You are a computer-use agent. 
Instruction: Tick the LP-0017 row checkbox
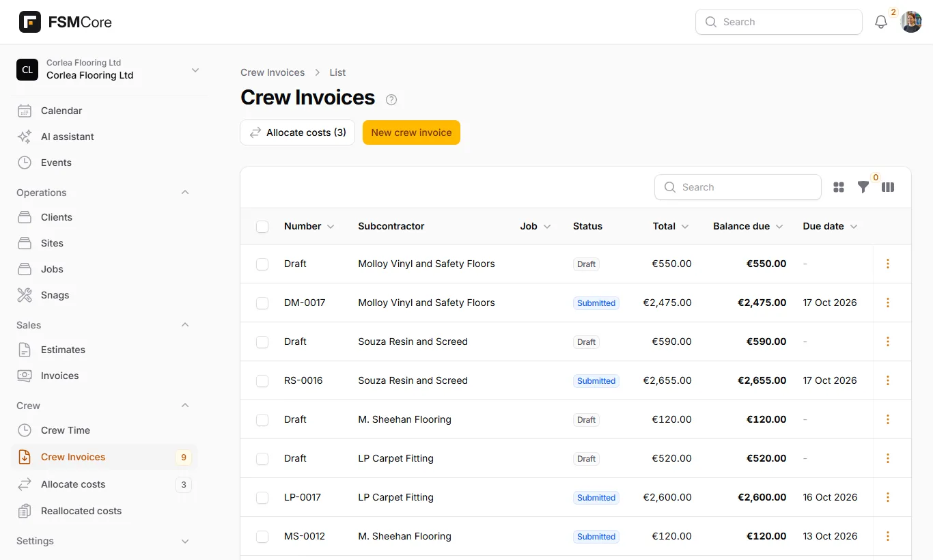coord(262,498)
